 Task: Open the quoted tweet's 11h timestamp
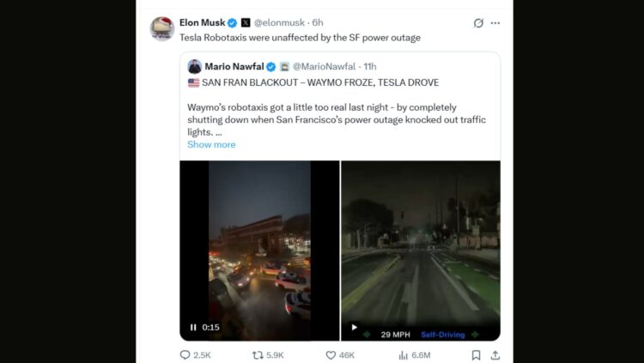coord(369,66)
